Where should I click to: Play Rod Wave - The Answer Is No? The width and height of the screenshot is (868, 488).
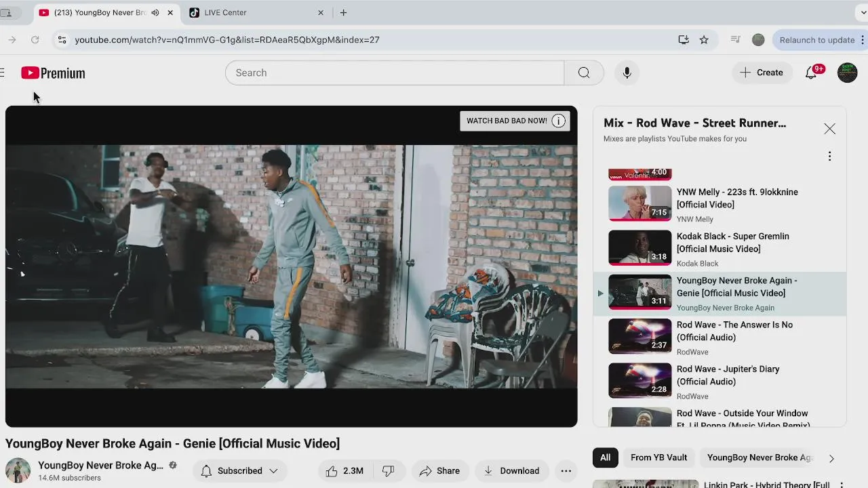click(719, 337)
